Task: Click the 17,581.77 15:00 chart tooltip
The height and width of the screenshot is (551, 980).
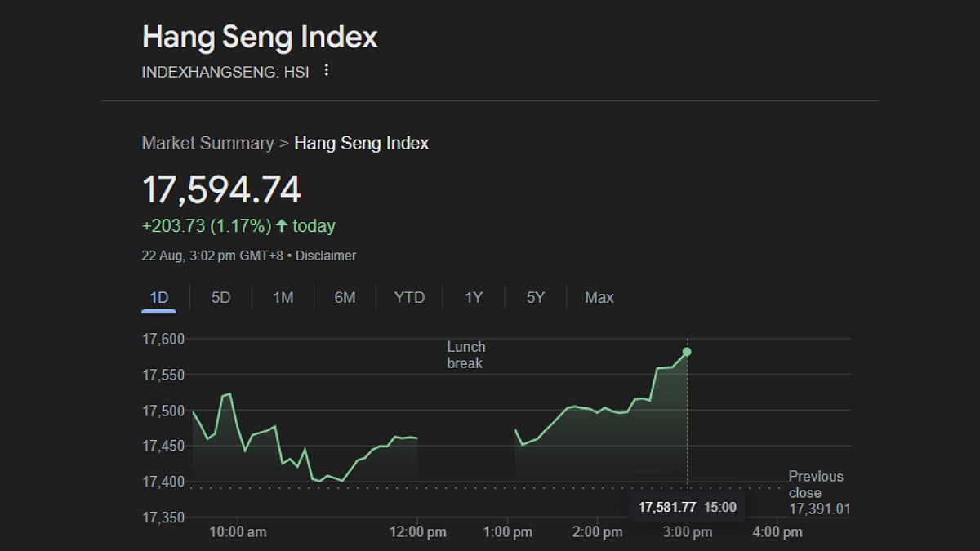Action: tap(687, 507)
